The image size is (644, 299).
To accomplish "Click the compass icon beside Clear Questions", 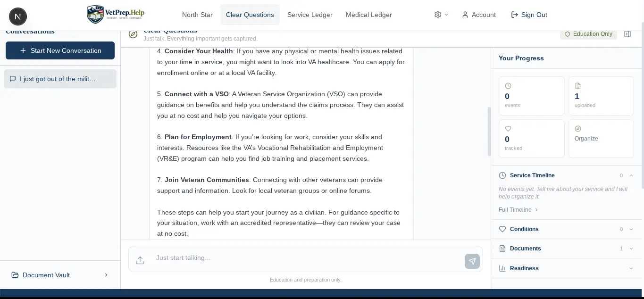I will click(133, 34).
